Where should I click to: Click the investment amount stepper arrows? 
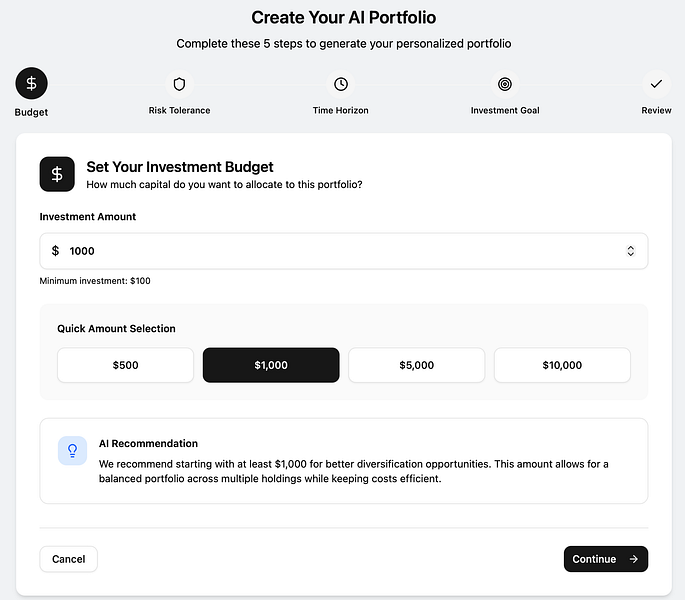pos(631,251)
